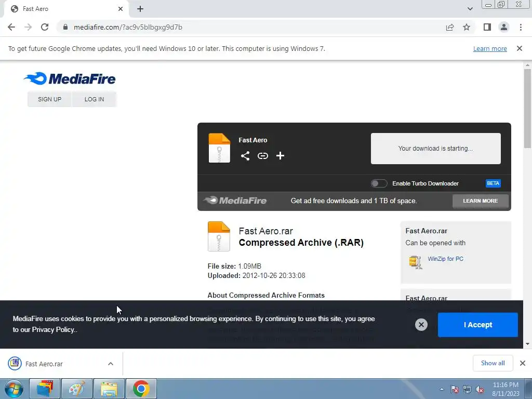
Task: Show hidden system tray icons
Action: point(442,390)
